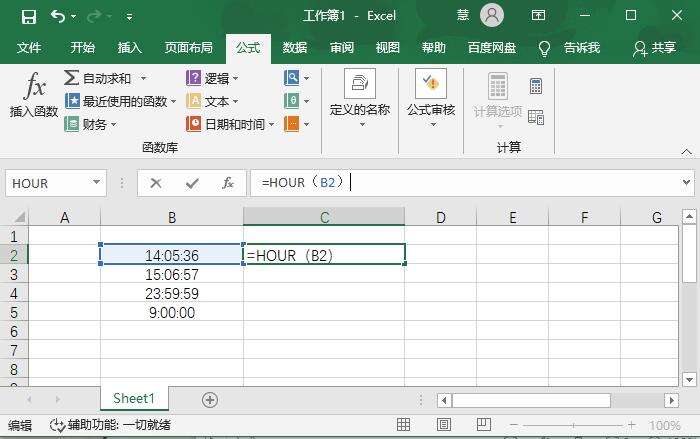Switch to the 审阅 tab
This screenshot has height=439, width=700.
(342, 47)
